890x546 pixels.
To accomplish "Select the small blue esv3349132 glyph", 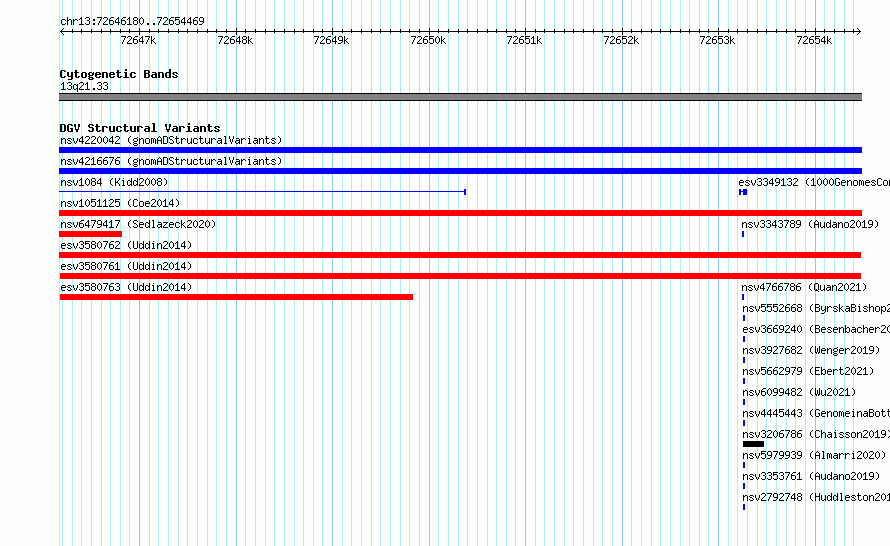I will tap(743, 192).
